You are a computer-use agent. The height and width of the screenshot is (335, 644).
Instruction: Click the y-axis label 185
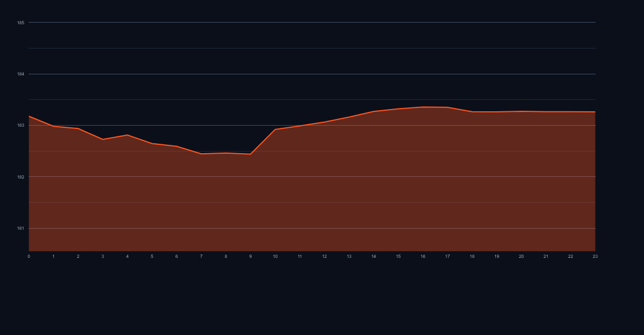tap(20, 23)
